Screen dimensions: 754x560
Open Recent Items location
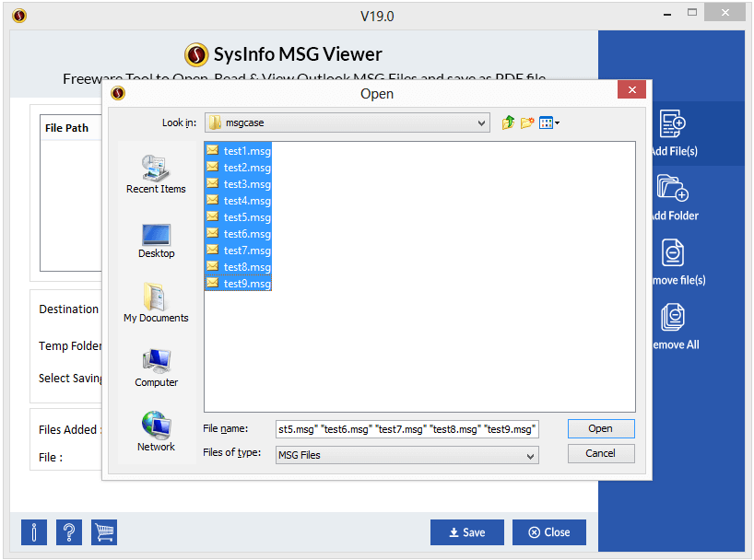coord(156,174)
